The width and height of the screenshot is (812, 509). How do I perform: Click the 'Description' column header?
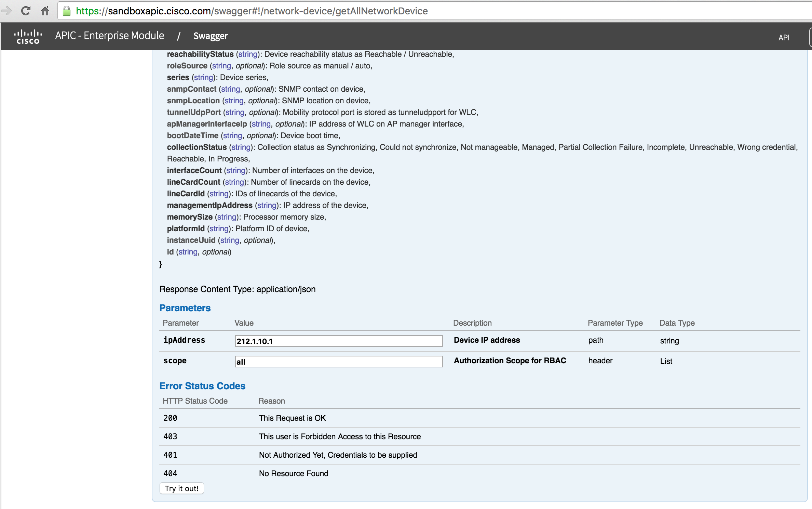pos(472,323)
